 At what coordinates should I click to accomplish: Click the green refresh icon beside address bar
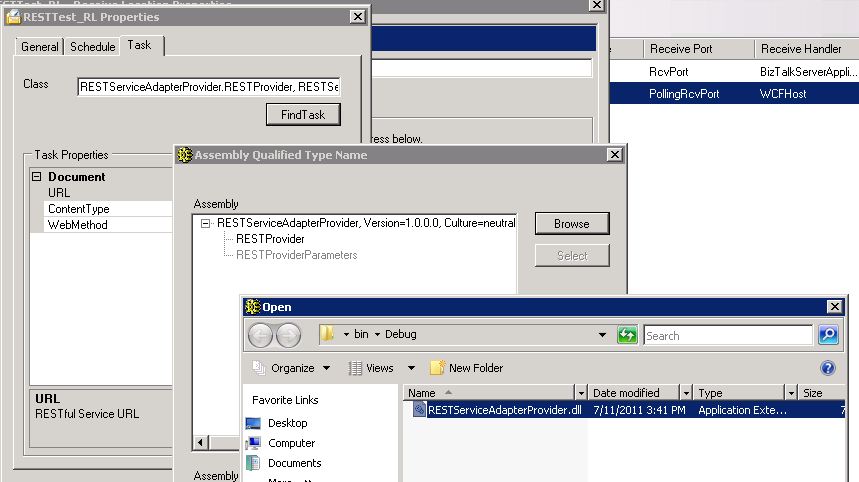tap(627, 334)
